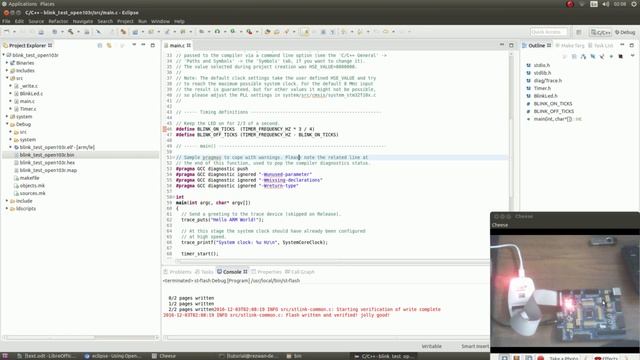Toggle Link with Editor in Project Explorer
Image resolution: width=640 pixels, height=360 pixels.
109,45
